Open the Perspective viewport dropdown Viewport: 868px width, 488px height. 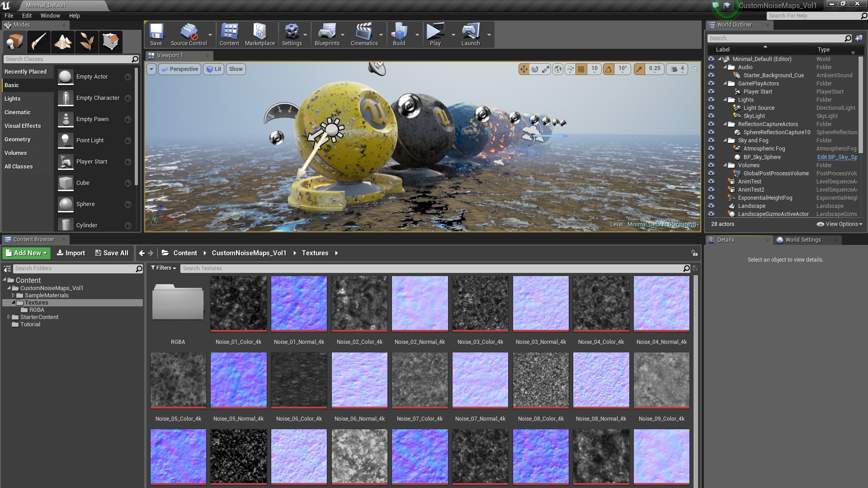tap(179, 69)
